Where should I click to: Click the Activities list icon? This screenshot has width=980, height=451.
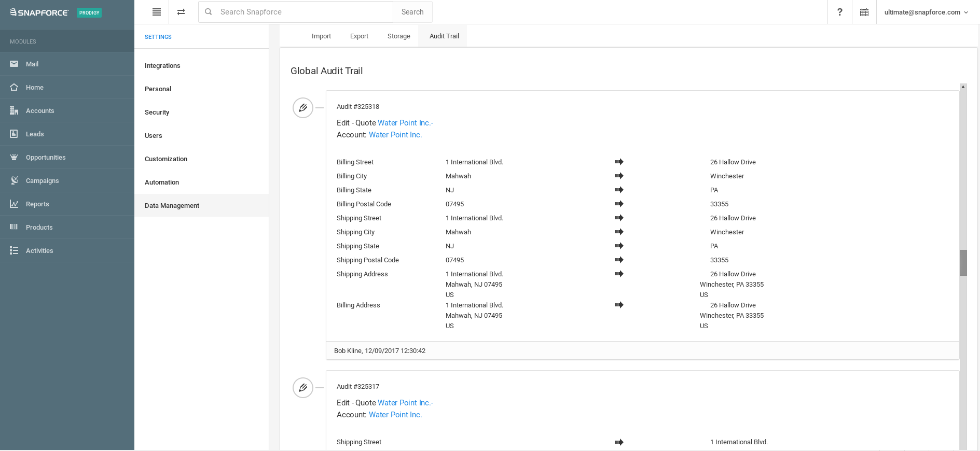click(14, 250)
